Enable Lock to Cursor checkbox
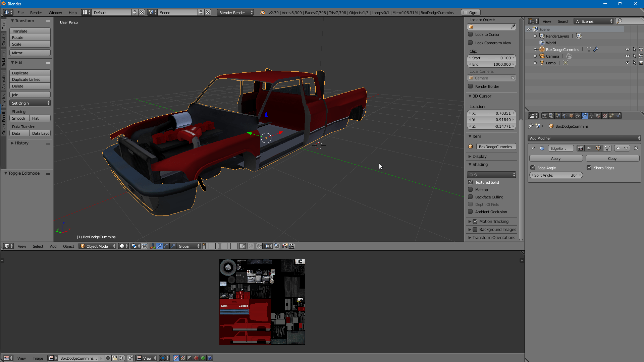Viewport: 644px width, 362px height. point(470,34)
